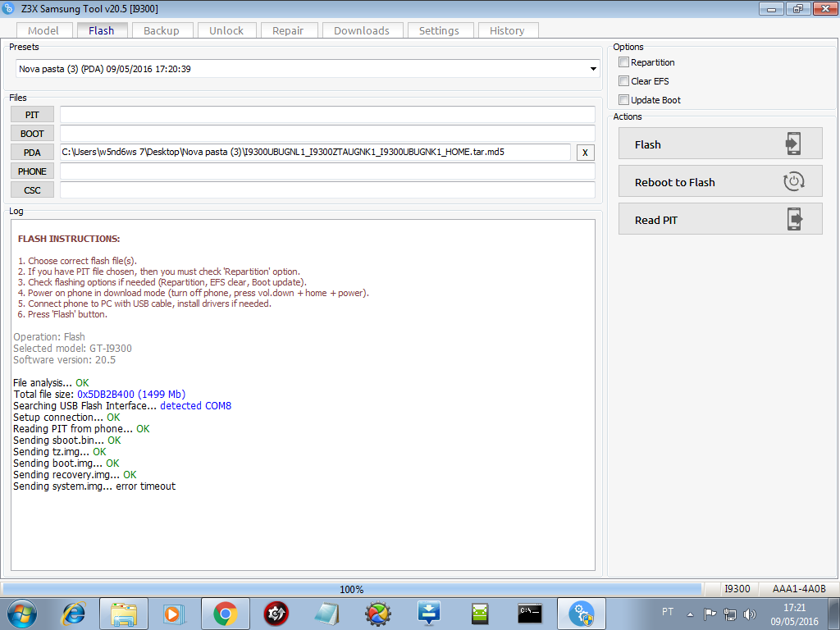840x630 pixels.
Task: Click the AAA1-4A0B status bar entry
Action: 799,589
